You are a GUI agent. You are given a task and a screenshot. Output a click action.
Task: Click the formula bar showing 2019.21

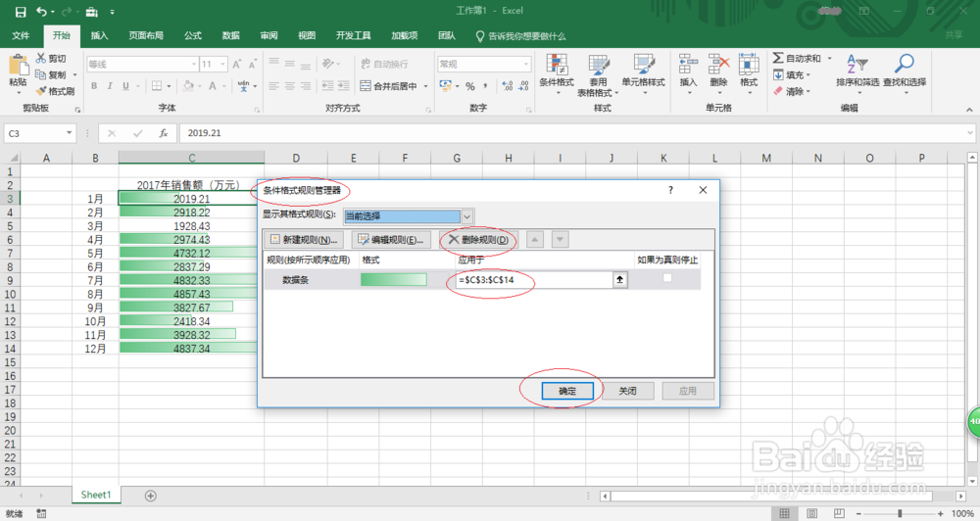576,133
